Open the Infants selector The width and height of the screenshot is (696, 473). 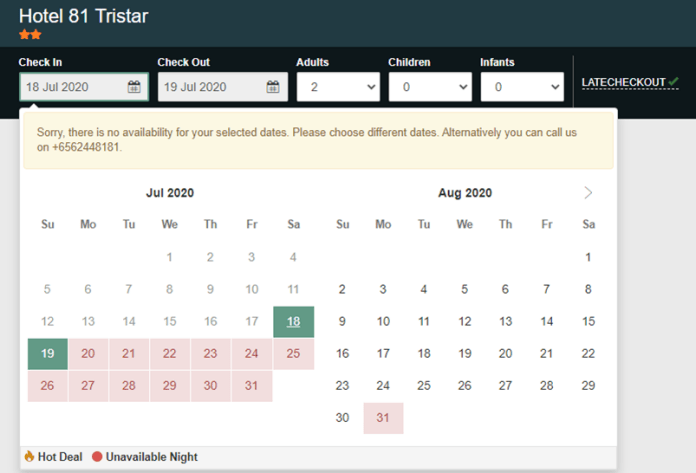coord(522,87)
